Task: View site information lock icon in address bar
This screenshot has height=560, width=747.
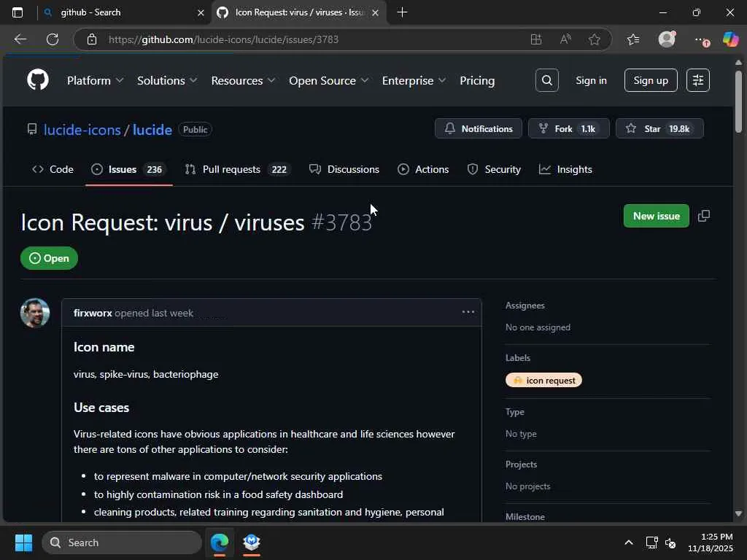Action: click(x=92, y=39)
